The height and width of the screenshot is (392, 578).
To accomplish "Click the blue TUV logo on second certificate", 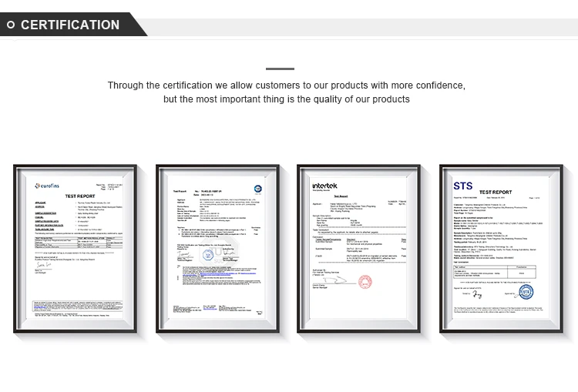I will 258,189.
